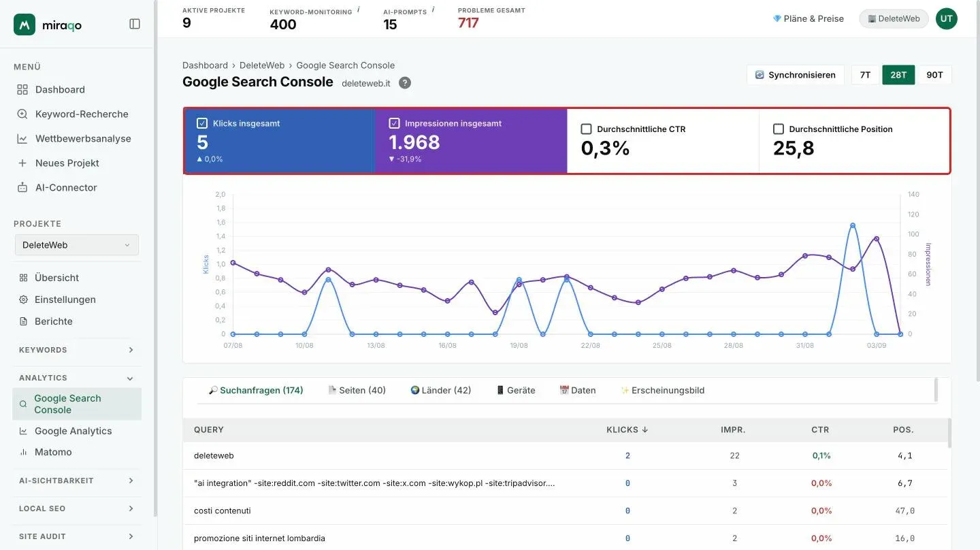Click the tab strip scrollbar handle on the right
This screenshot has width=980, height=550.
[x=936, y=390]
